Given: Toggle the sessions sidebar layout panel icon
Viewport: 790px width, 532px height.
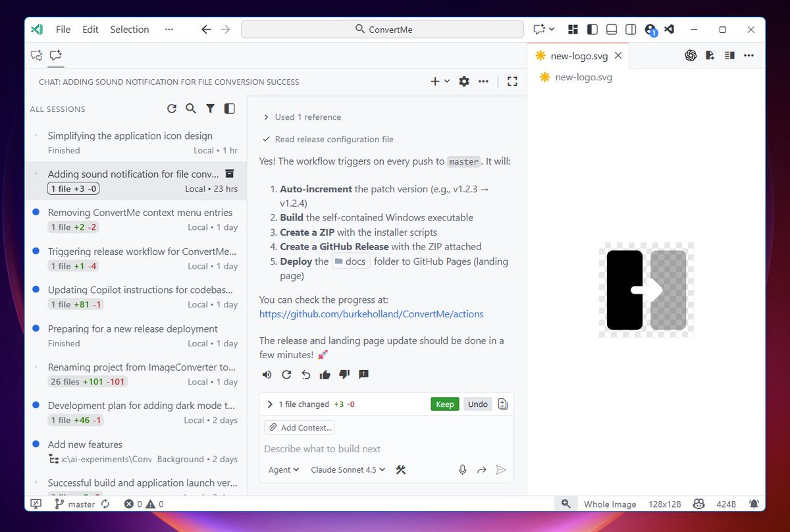Looking at the screenshot, I should tap(229, 109).
